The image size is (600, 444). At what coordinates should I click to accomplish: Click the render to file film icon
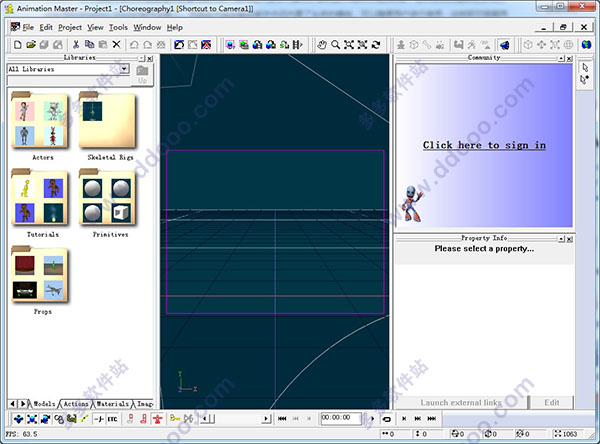pos(297,45)
